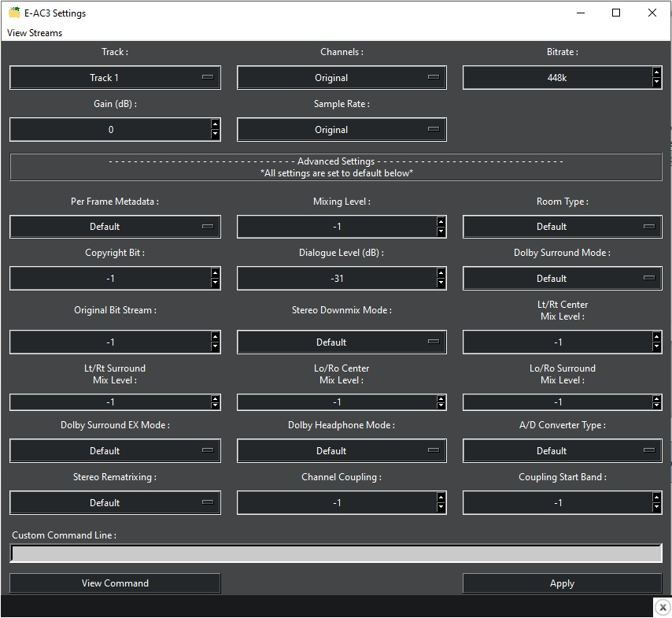Increase Mixing Level with up arrow
The image size is (672, 618).
441,222
